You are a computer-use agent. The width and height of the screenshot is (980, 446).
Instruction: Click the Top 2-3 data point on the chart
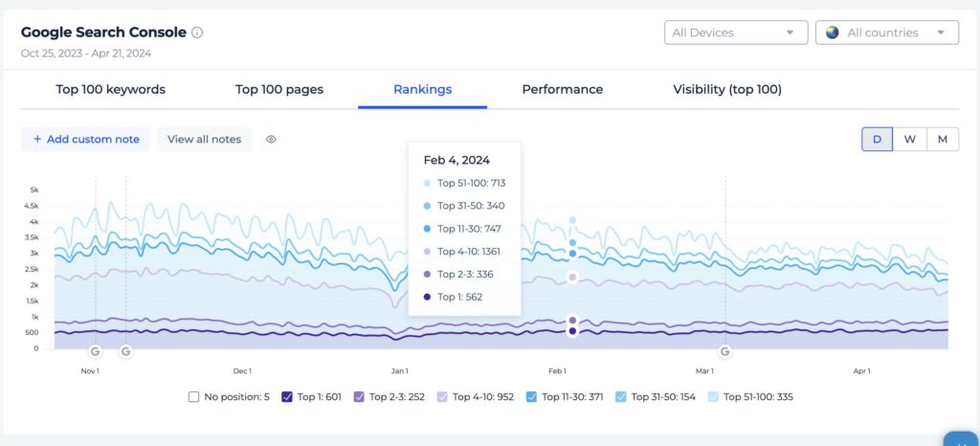572,321
